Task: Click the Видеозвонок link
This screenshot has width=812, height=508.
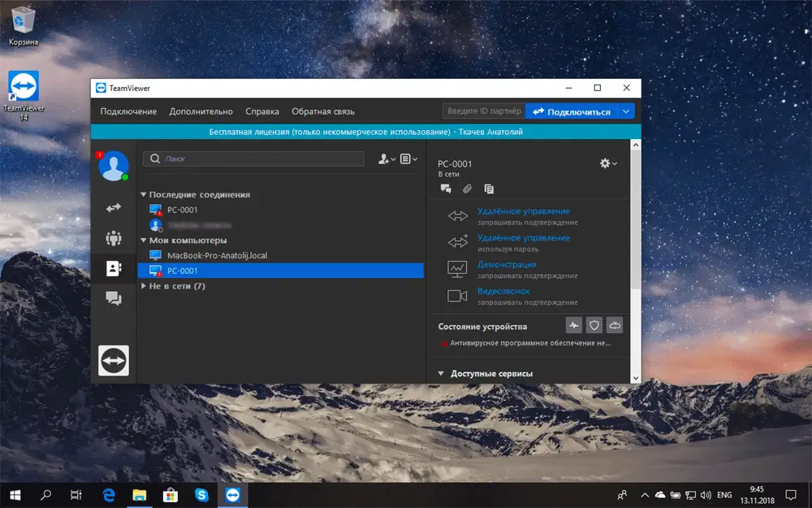Action: pyautogui.click(x=504, y=291)
